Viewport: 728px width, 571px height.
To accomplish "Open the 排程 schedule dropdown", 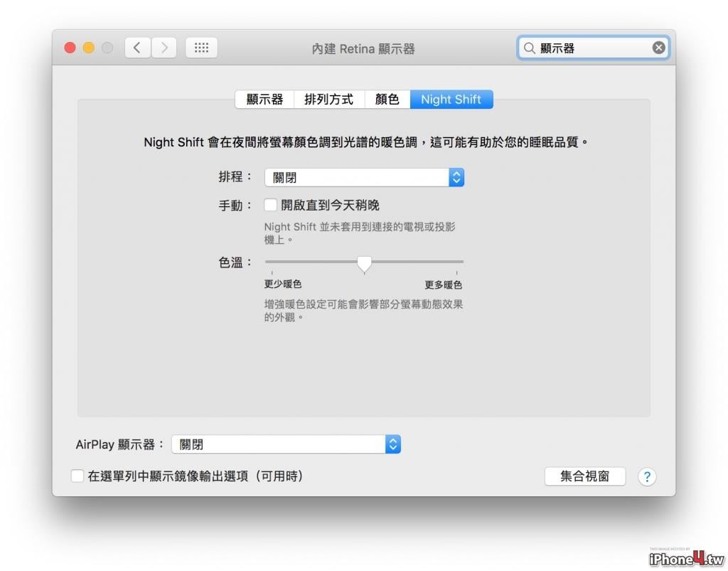I will [365, 177].
